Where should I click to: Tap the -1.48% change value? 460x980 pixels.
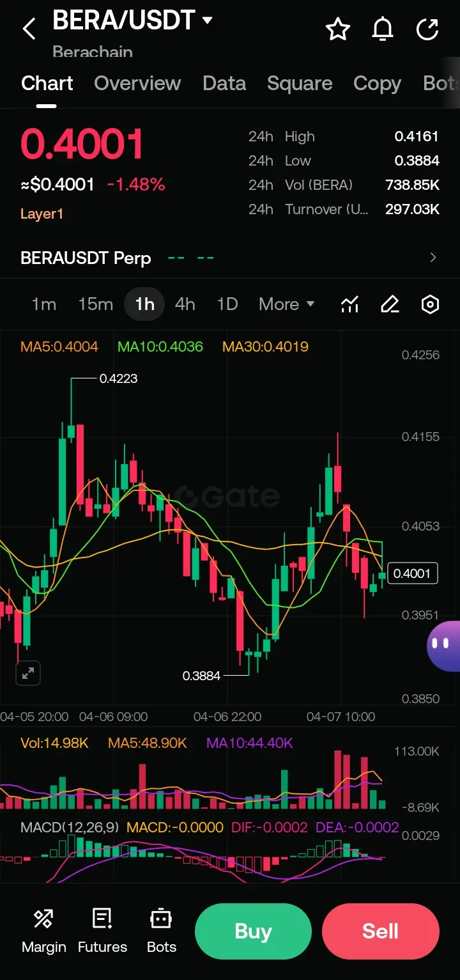click(136, 185)
